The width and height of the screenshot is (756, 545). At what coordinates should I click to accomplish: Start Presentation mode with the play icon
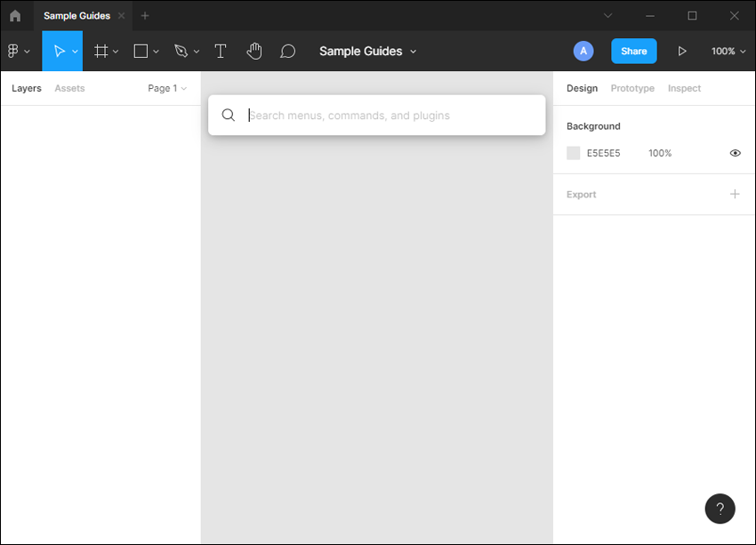tap(682, 51)
